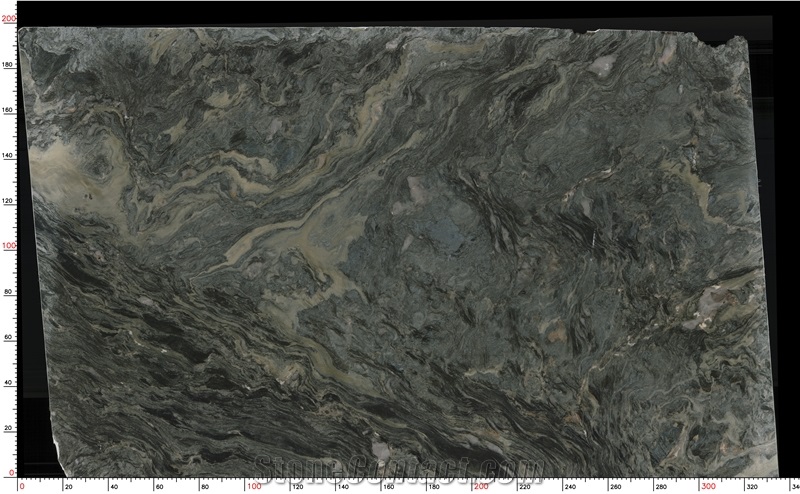The height and width of the screenshot is (494, 800).
Task: Click the 280 label on the horizontal ruler
Action: tap(661, 487)
